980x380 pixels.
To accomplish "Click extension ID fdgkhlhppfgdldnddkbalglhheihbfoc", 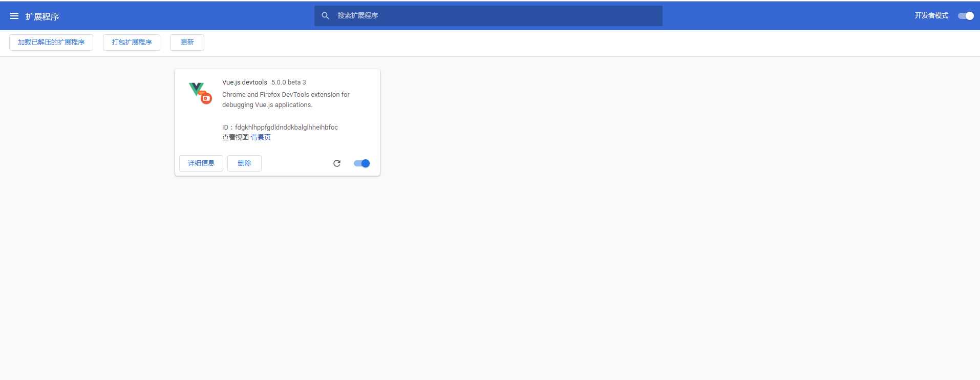I will (286, 128).
